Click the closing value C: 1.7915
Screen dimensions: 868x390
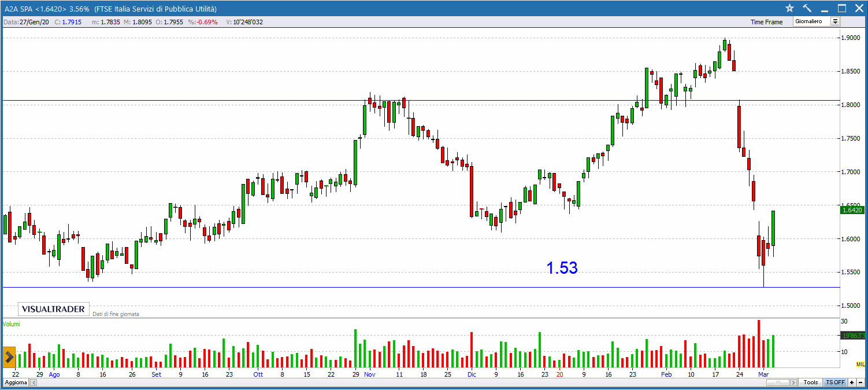click(x=68, y=22)
